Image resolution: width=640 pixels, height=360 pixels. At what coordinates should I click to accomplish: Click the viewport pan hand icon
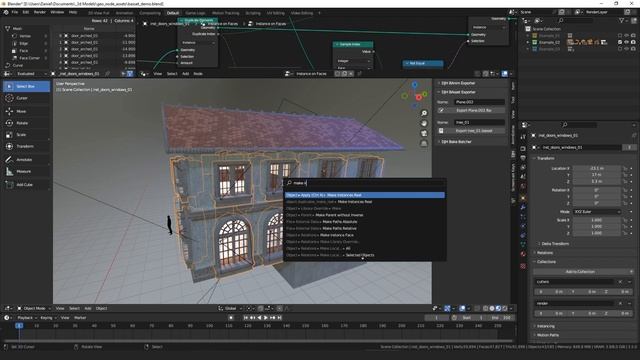click(424, 123)
